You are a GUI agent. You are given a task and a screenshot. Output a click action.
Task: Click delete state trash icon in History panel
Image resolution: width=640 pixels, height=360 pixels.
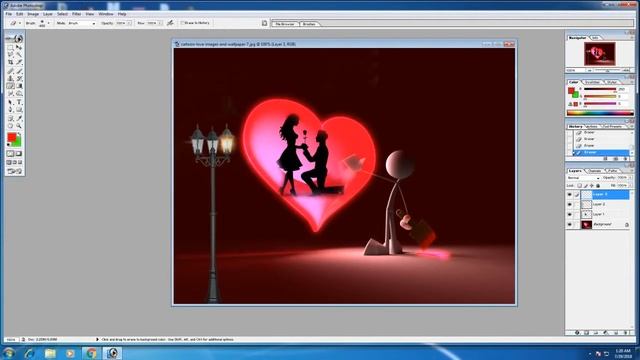coord(626,158)
